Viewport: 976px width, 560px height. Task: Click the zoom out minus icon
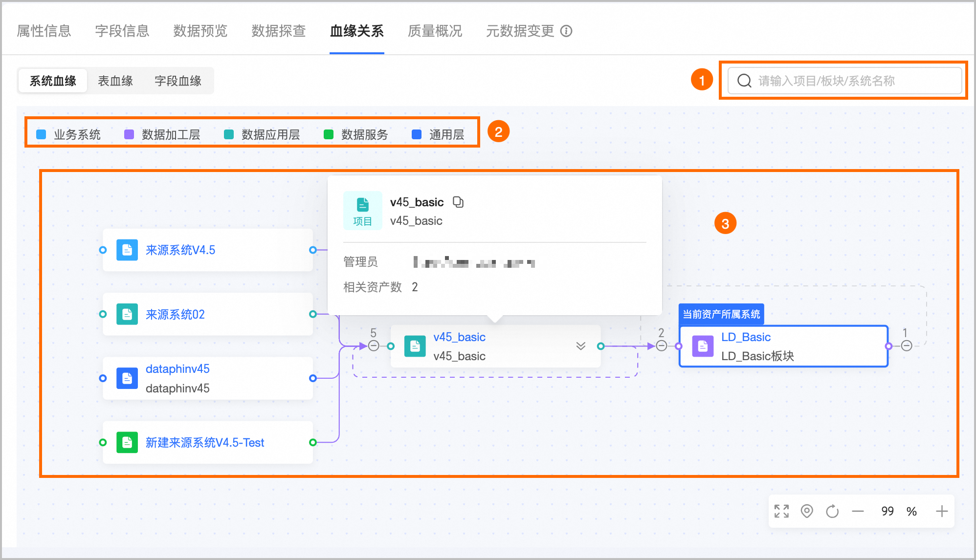(x=858, y=511)
